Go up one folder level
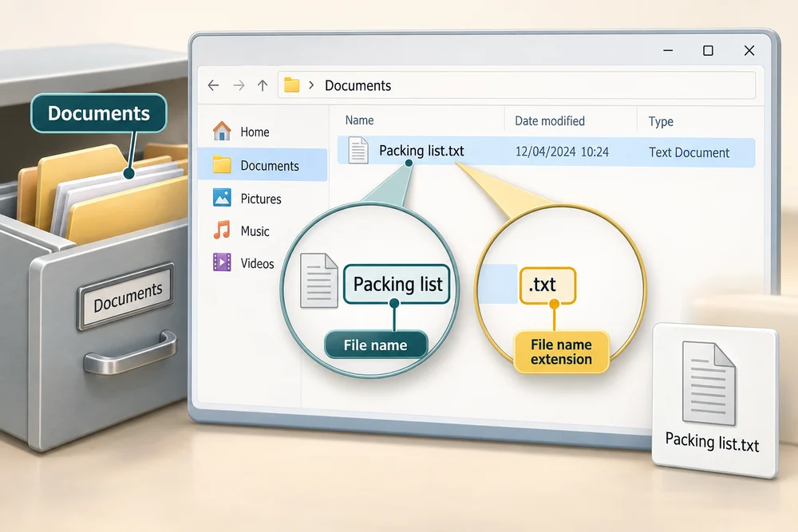 point(263,85)
